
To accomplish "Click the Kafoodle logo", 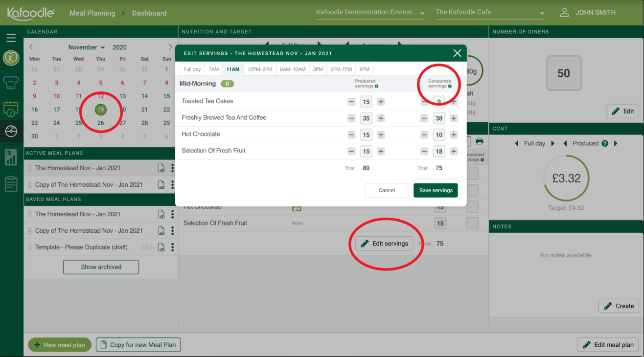I will point(30,13).
